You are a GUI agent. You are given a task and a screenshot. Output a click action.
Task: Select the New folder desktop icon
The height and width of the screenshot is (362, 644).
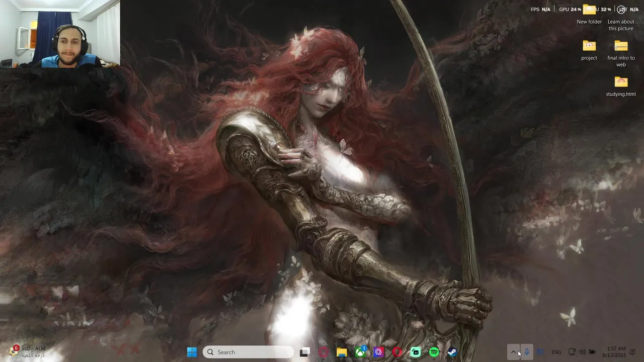589,14
